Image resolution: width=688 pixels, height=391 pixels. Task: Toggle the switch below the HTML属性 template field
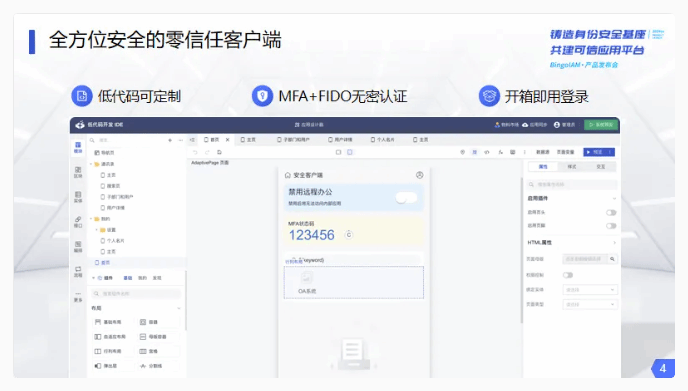click(x=568, y=275)
